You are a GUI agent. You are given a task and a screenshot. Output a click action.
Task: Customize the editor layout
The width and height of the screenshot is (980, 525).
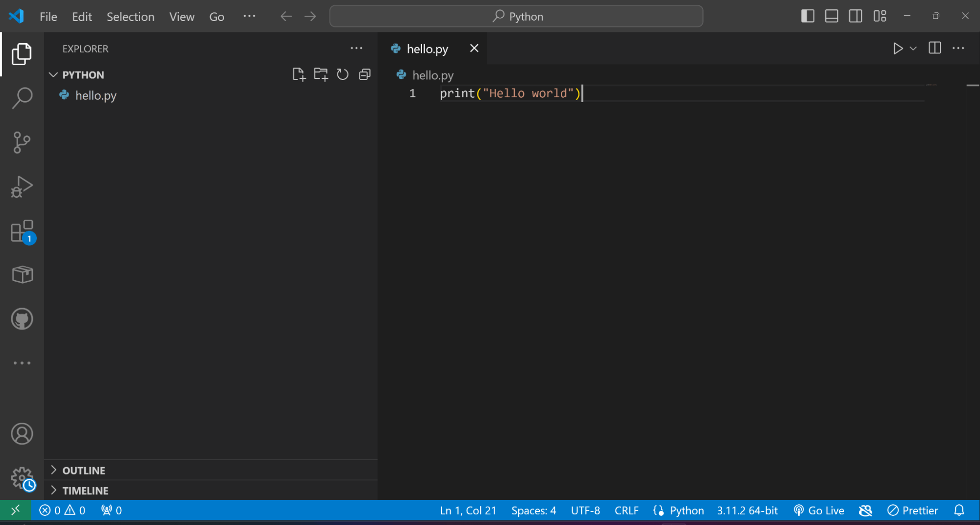click(x=879, y=16)
